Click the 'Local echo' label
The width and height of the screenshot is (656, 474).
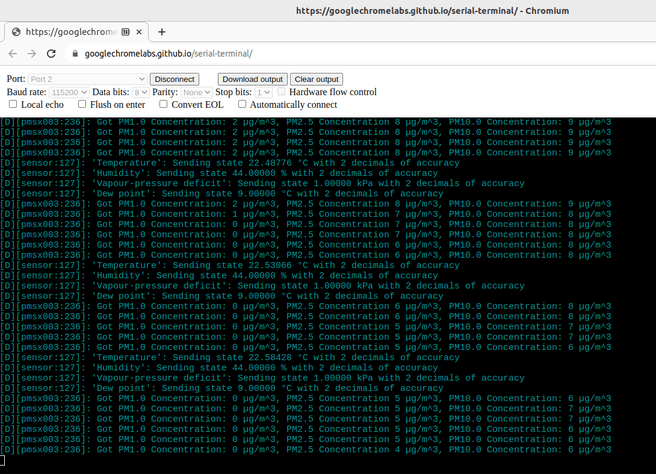[42, 105]
